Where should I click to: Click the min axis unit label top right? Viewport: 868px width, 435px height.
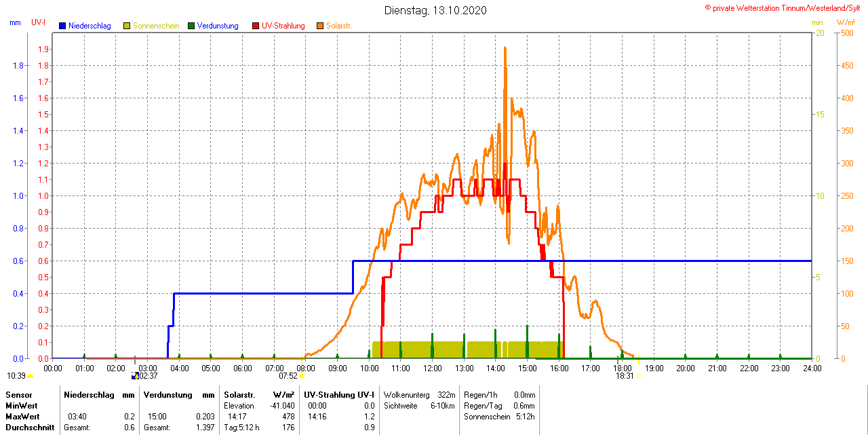(818, 22)
